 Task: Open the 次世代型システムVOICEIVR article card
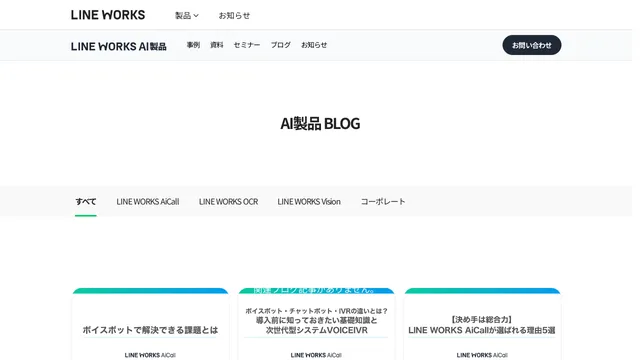click(x=316, y=324)
